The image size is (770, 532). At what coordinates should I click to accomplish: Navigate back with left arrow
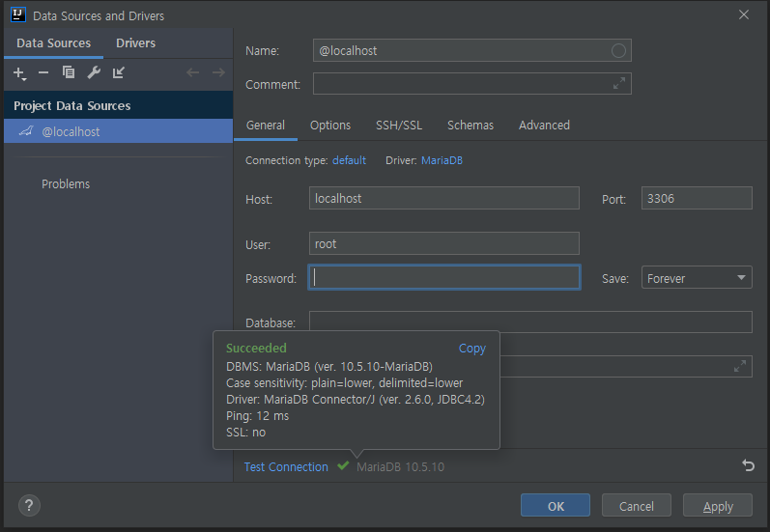tap(193, 72)
